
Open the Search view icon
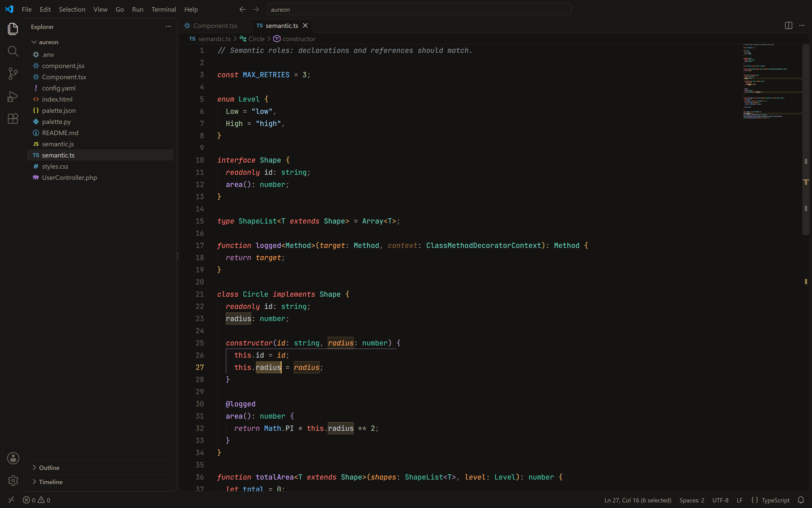(13, 51)
